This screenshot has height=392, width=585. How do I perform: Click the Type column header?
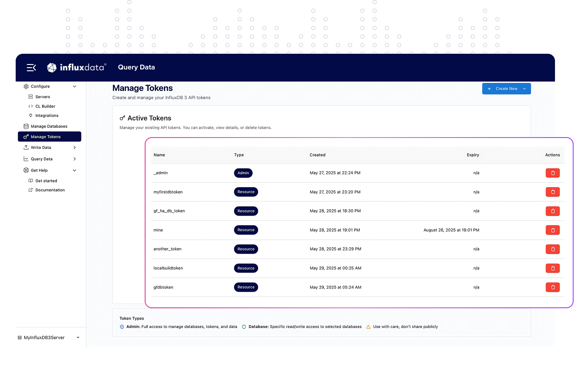pos(239,155)
